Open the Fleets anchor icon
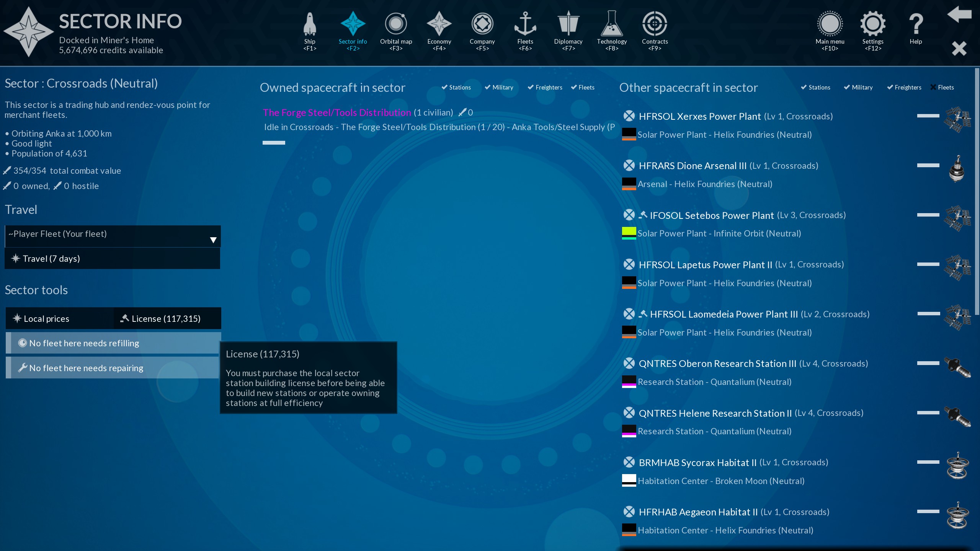 [x=525, y=24]
